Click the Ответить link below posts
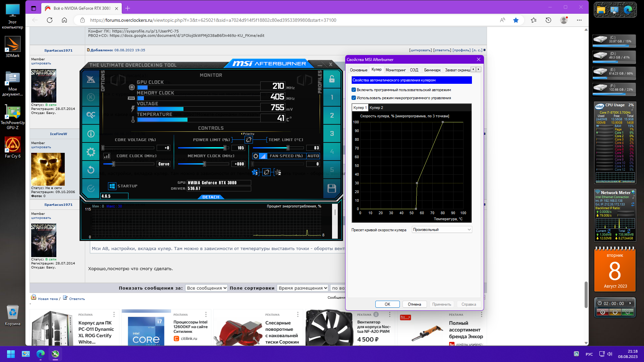Viewport: 644px width, 362px height. pyautogui.click(x=77, y=299)
